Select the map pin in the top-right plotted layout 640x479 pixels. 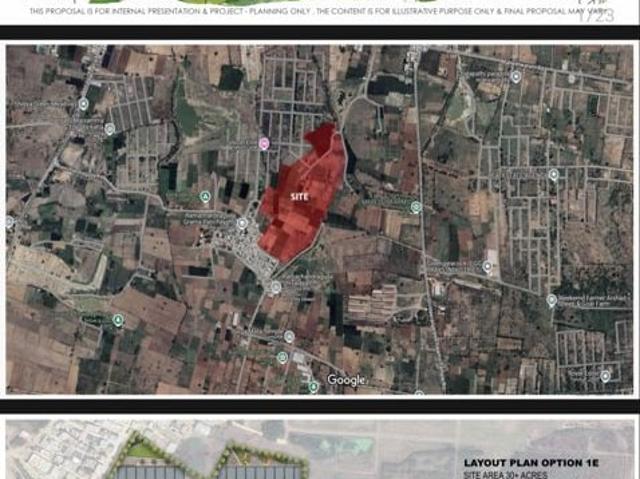(516, 76)
